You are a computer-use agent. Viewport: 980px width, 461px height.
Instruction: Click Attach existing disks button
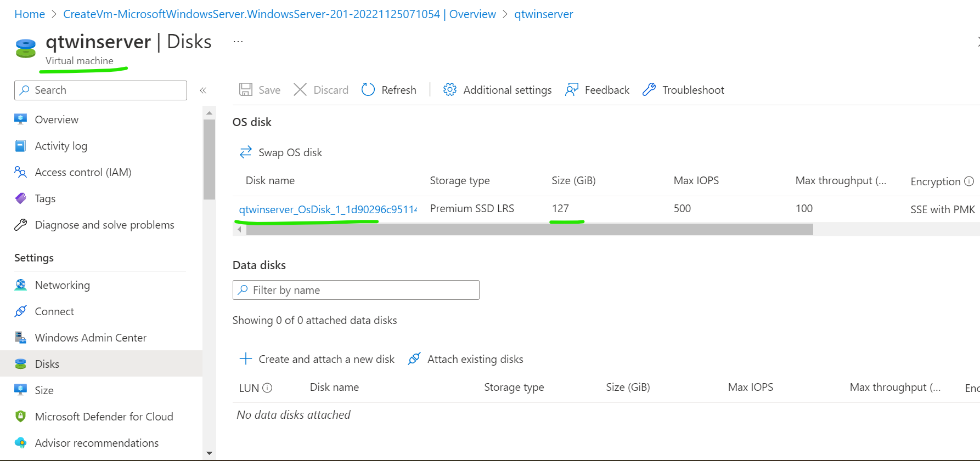[x=465, y=359]
